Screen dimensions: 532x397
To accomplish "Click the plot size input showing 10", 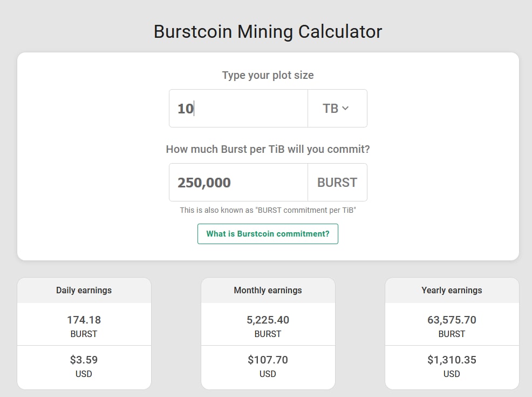I will (238, 109).
